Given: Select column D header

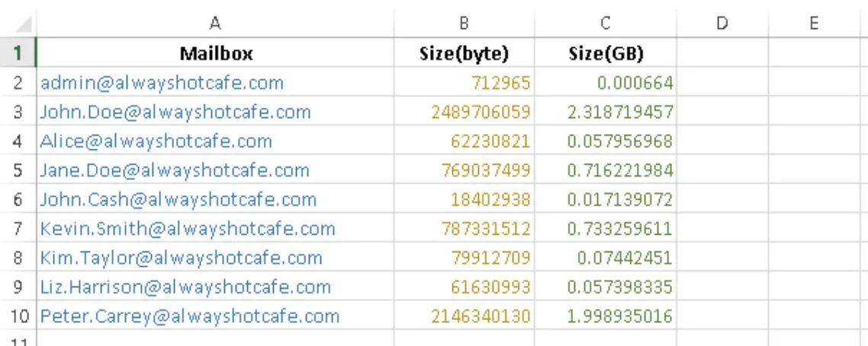Looking at the screenshot, I should [x=722, y=23].
